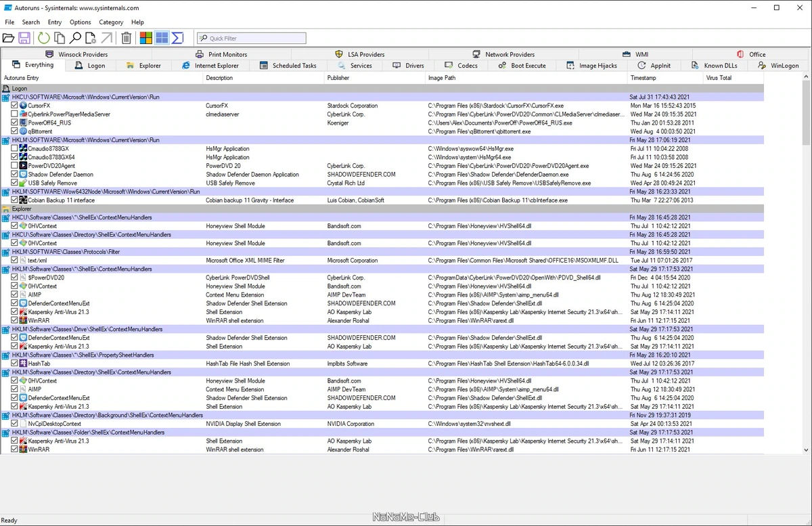Click the Delete trash can icon
Image resolution: width=812 pixels, height=526 pixels.
(x=127, y=39)
